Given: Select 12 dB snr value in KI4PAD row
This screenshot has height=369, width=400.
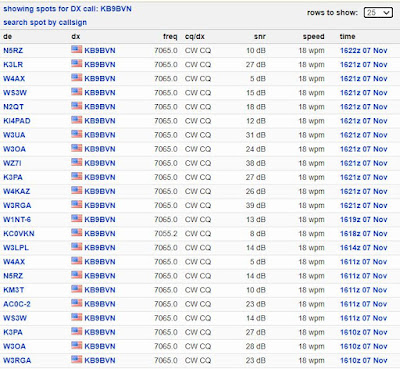Looking at the screenshot, I should click(256, 121).
